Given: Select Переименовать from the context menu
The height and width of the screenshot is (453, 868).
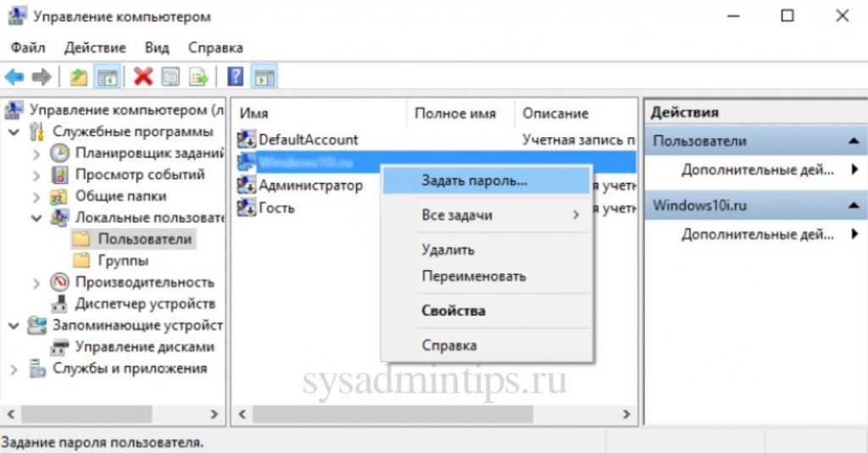Looking at the screenshot, I should click(473, 276).
